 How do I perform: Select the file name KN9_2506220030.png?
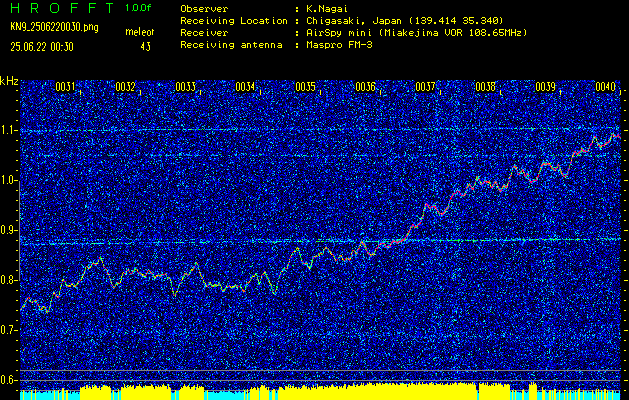pos(55,27)
